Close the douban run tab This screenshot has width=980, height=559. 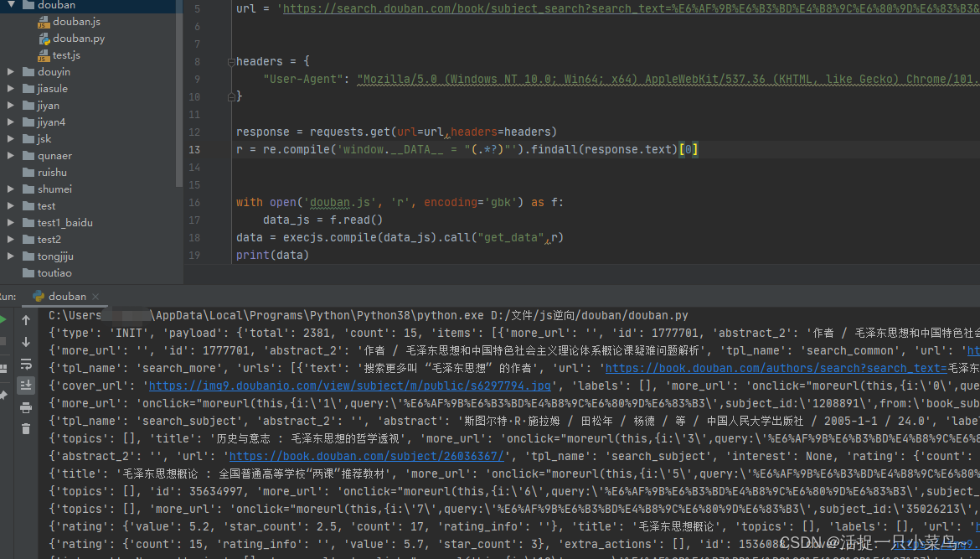pos(95,297)
